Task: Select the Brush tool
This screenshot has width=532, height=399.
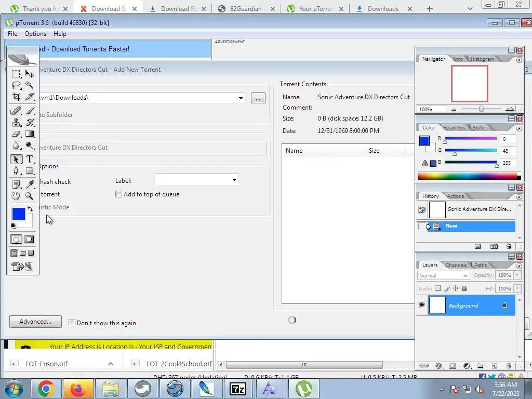Action: (x=30, y=111)
